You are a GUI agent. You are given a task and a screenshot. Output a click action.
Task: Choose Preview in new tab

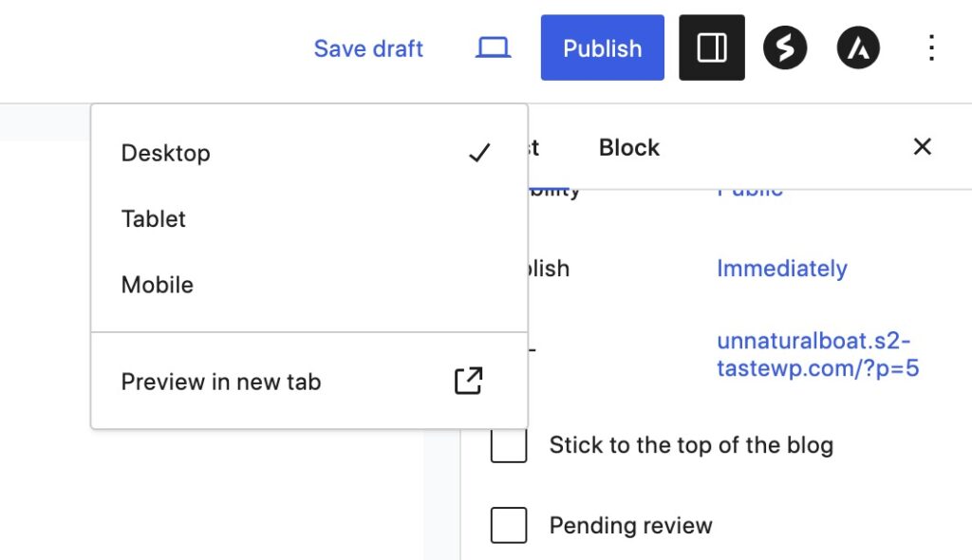(221, 382)
